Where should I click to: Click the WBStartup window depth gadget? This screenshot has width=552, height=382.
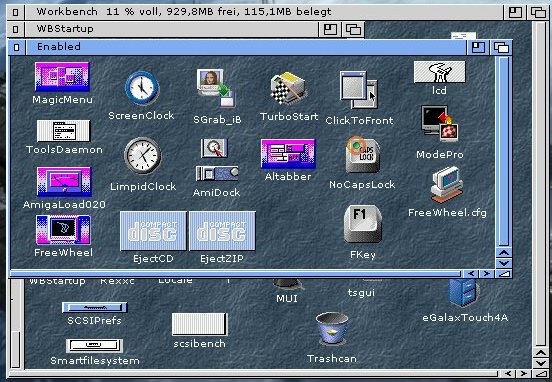pos(353,29)
